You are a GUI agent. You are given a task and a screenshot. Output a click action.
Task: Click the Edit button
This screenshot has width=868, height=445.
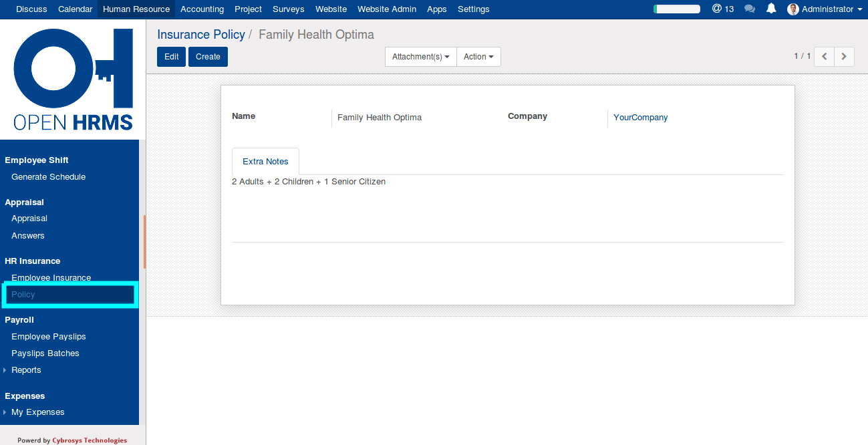click(172, 57)
